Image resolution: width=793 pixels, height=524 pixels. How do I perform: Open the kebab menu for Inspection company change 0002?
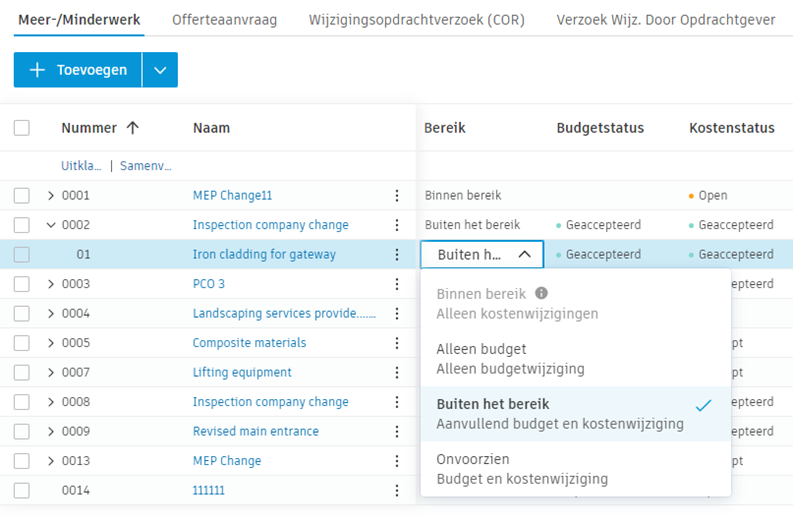(397, 225)
